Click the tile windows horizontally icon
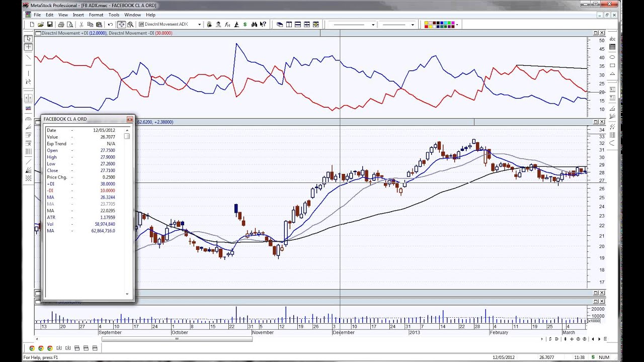Screen dimensions: 644x362 coord(298,24)
